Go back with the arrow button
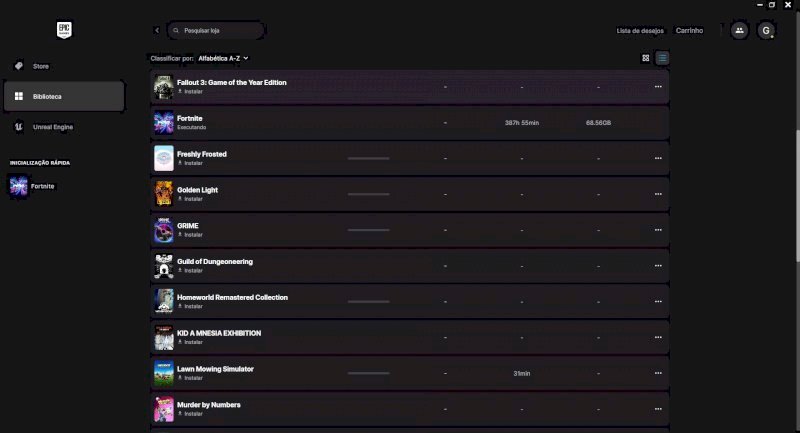This screenshot has width=800, height=433. pyautogui.click(x=156, y=31)
